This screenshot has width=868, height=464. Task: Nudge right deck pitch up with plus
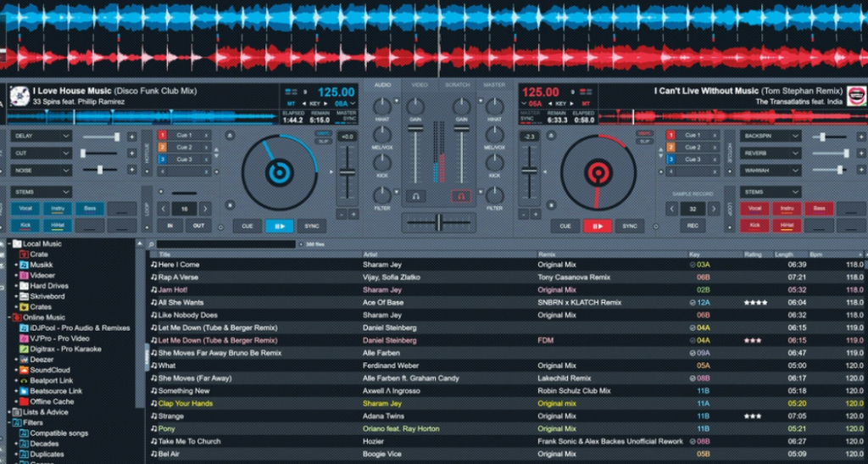tap(536, 214)
